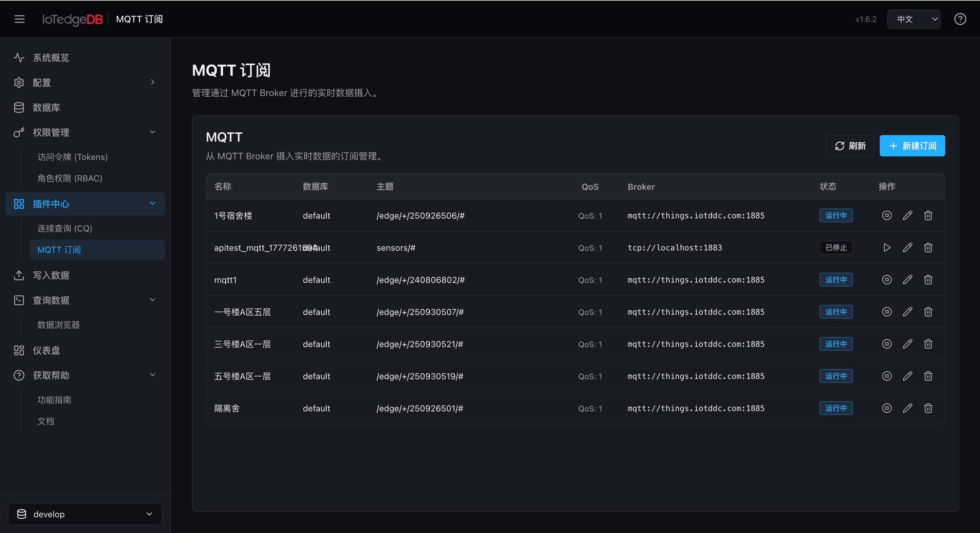Expand the 配置 sidebar section
The width and height of the screenshot is (980, 533).
pyautogui.click(x=85, y=83)
